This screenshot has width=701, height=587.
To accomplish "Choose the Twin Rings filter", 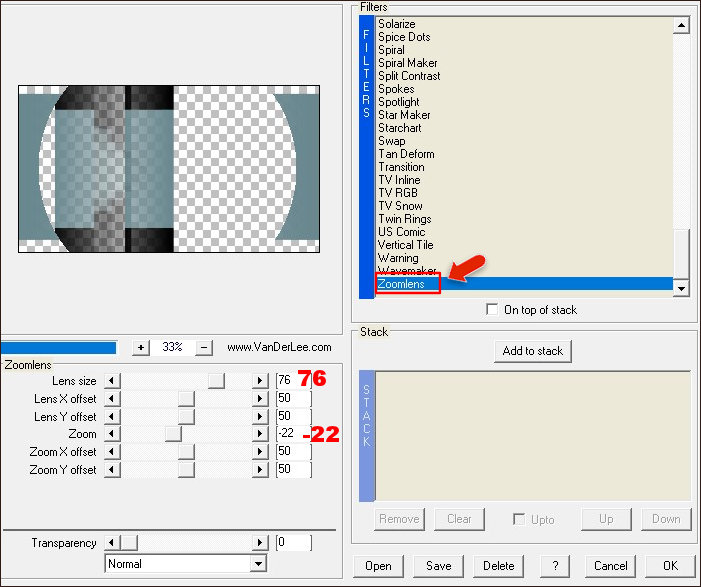I will (x=404, y=219).
